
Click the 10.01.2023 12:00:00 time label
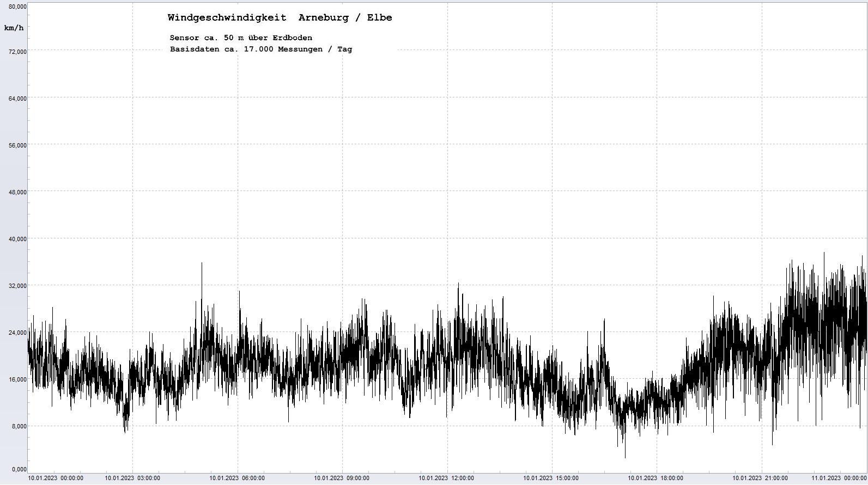pos(446,478)
